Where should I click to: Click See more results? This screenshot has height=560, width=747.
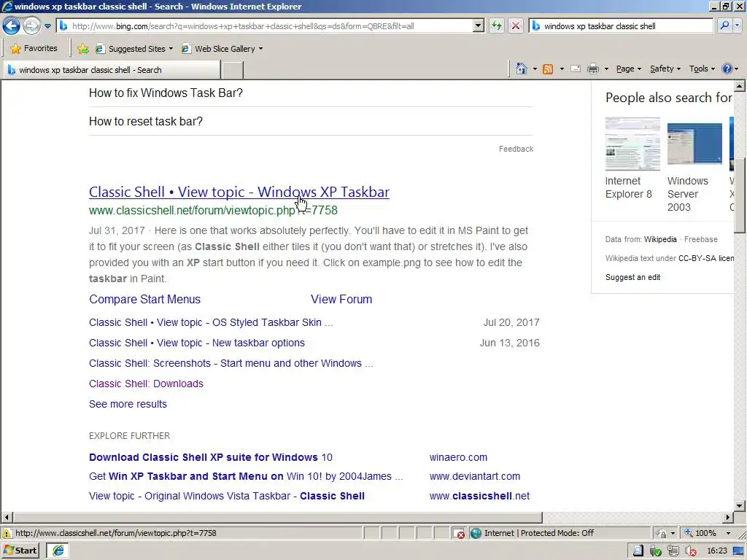pyautogui.click(x=128, y=404)
